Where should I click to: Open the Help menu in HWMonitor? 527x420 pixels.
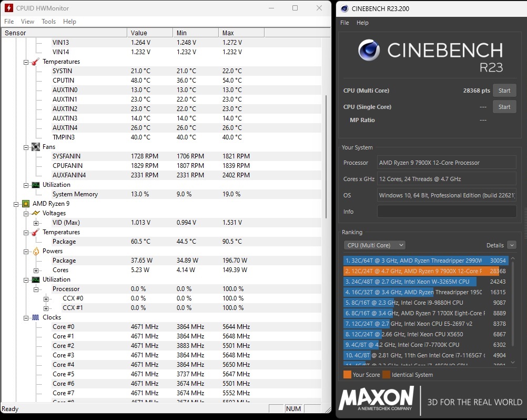point(69,22)
